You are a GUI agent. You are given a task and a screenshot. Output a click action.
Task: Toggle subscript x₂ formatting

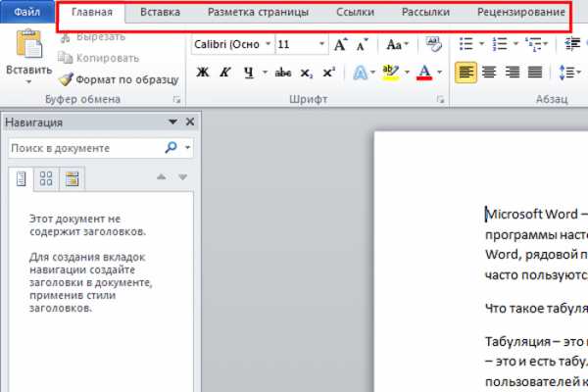click(306, 73)
